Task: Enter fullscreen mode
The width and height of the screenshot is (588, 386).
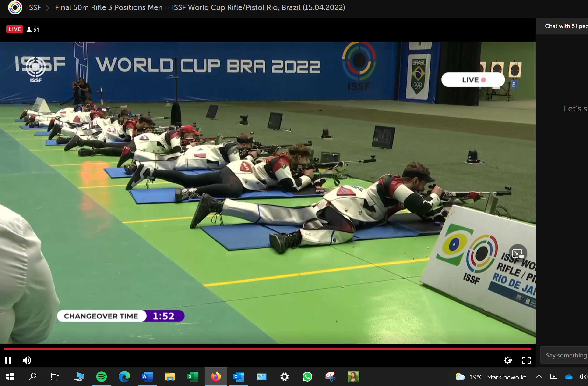Action: pos(526,360)
